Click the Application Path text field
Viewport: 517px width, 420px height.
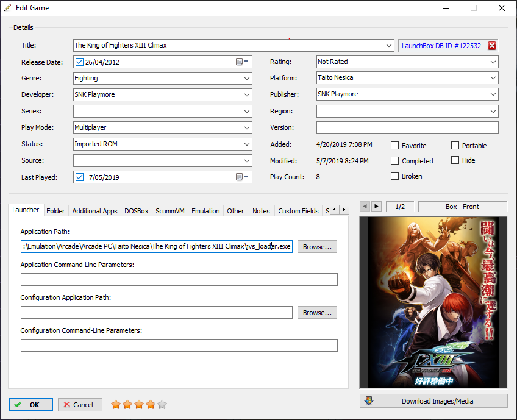pos(157,247)
